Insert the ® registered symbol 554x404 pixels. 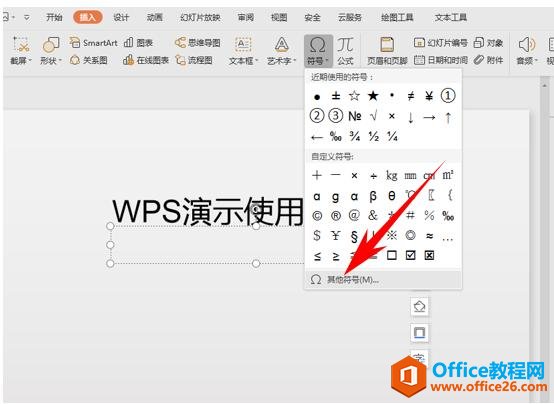tap(336, 216)
